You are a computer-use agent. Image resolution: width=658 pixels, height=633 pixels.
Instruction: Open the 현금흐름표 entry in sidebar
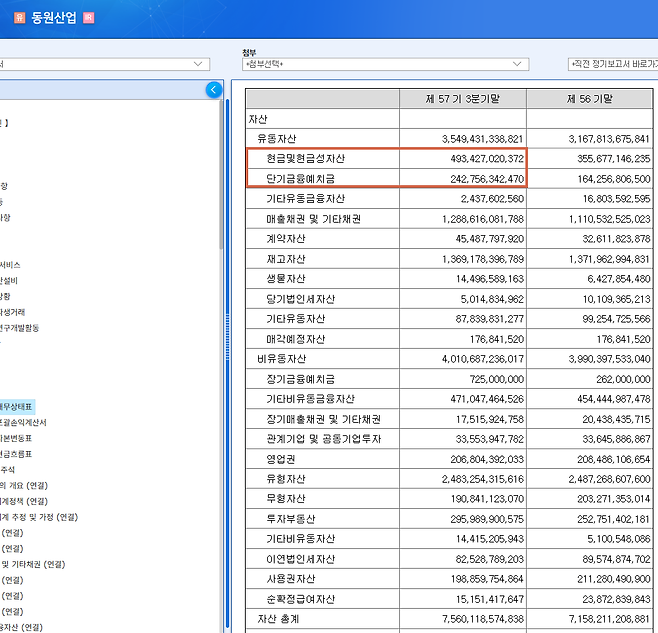pos(17,454)
